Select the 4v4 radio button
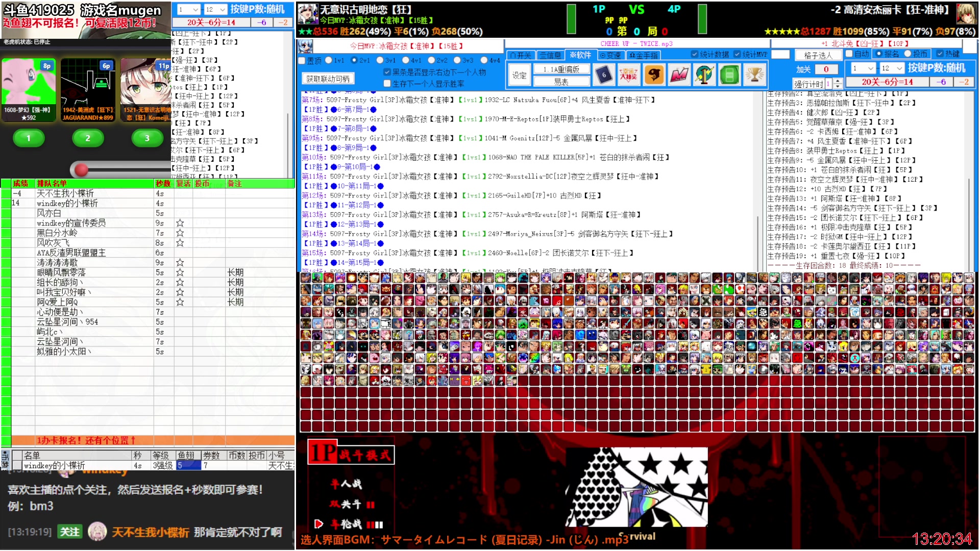The width and height of the screenshot is (980, 551). (483, 60)
